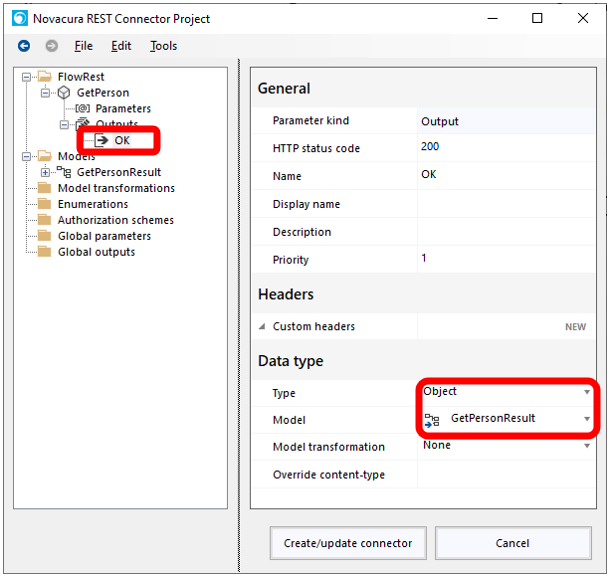Click the Model transformations tree label
The width and height of the screenshot is (610, 577).
(x=116, y=188)
